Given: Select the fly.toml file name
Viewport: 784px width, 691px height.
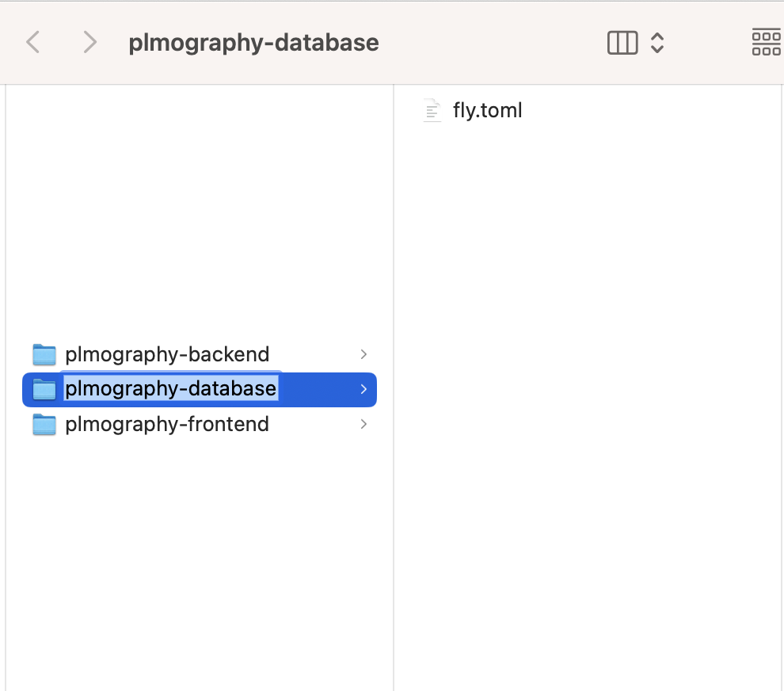Looking at the screenshot, I should click(x=488, y=111).
